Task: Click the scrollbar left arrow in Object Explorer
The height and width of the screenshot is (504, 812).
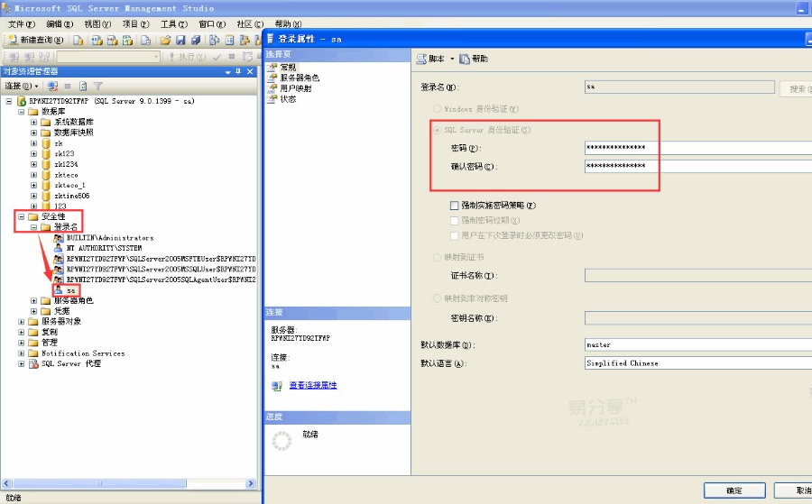Action: coord(6,483)
